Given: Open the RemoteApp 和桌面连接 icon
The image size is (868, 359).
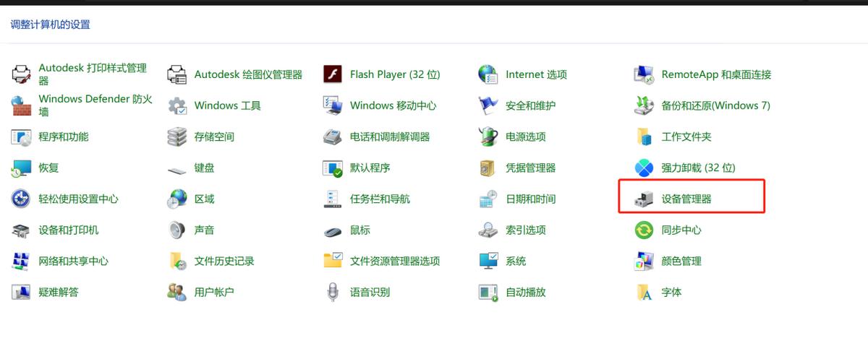Looking at the screenshot, I should click(x=644, y=74).
